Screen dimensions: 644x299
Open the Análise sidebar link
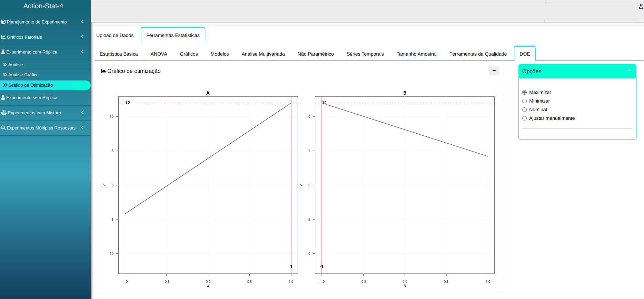[16, 65]
